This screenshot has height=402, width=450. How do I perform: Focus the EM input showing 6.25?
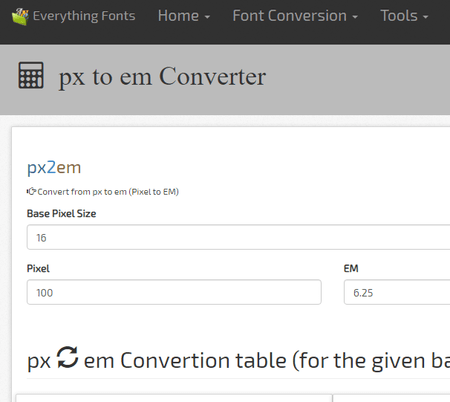397,292
